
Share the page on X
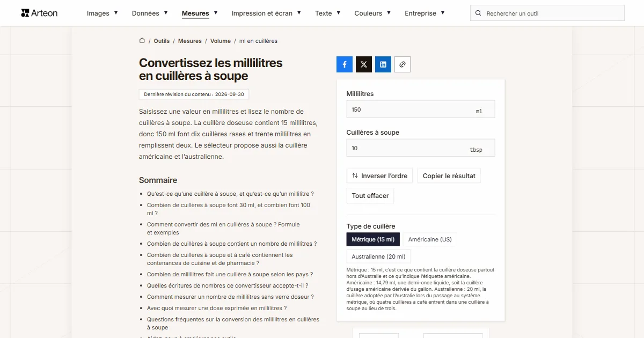pos(364,64)
